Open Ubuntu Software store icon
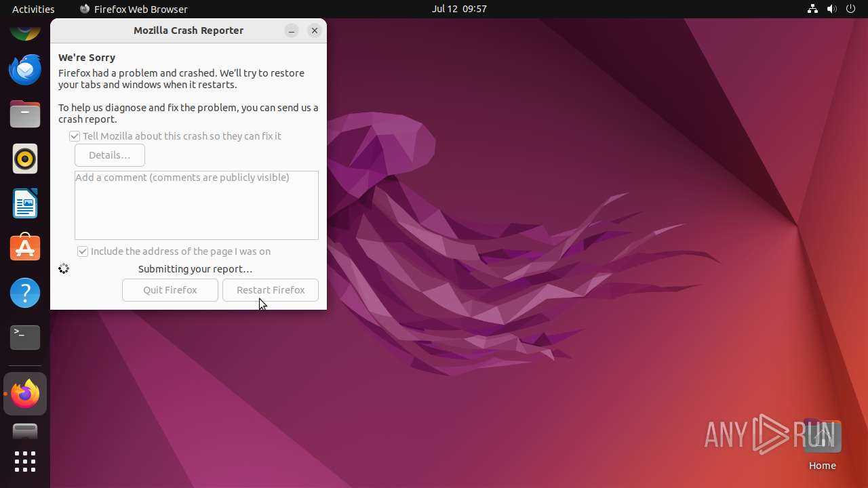868x488 pixels. click(25, 248)
